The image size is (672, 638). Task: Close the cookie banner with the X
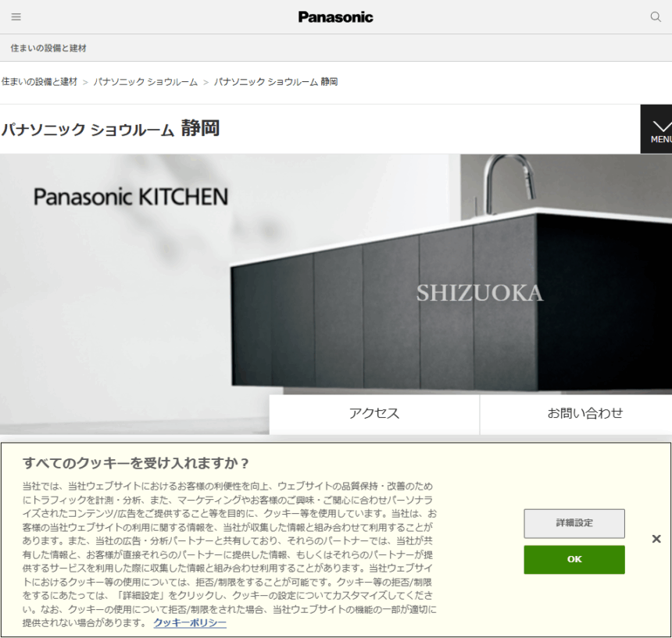656,539
